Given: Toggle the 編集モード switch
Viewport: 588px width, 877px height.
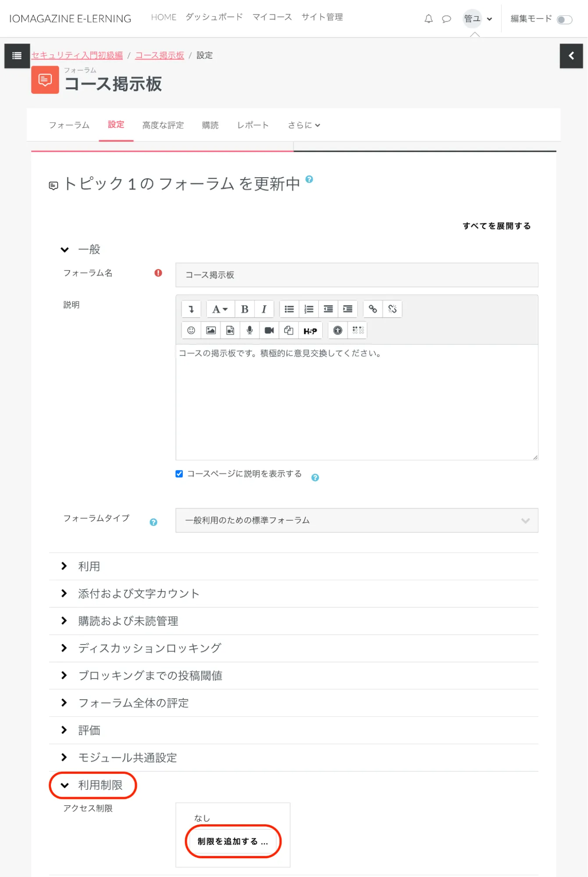Looking at the screenshot, I should point(564,20).
